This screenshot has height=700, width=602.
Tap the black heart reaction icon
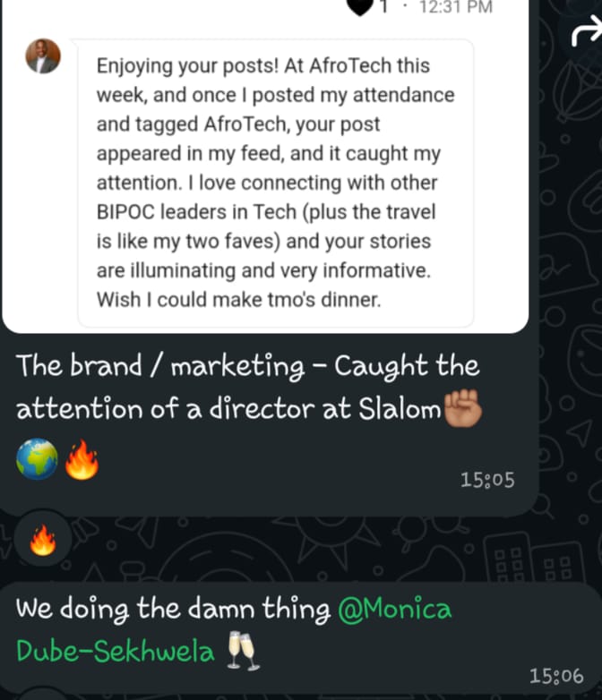click(360, 7)
